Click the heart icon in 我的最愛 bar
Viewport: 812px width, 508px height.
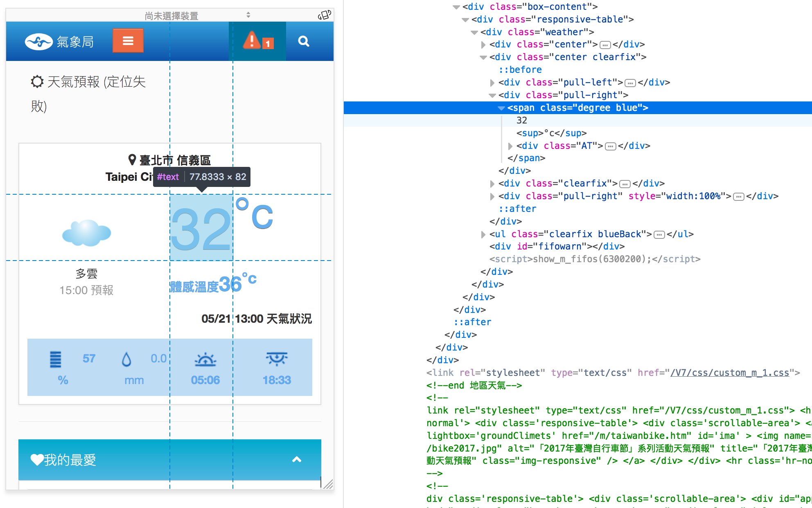tap(37, 460)
